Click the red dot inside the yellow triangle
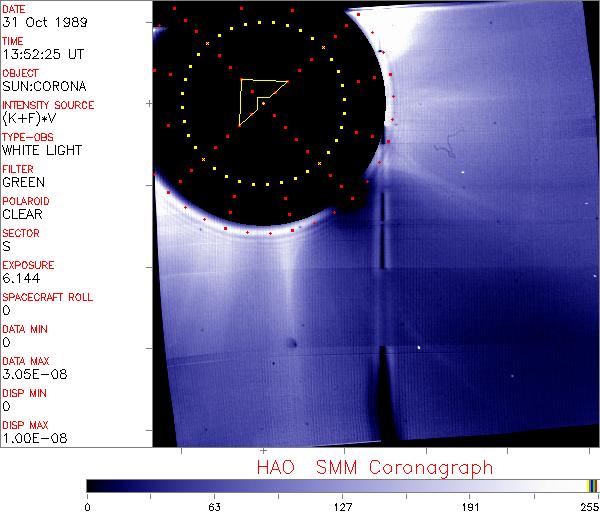Image resolution: width=600 pixels, height=512 pixels. coord(263,102)
